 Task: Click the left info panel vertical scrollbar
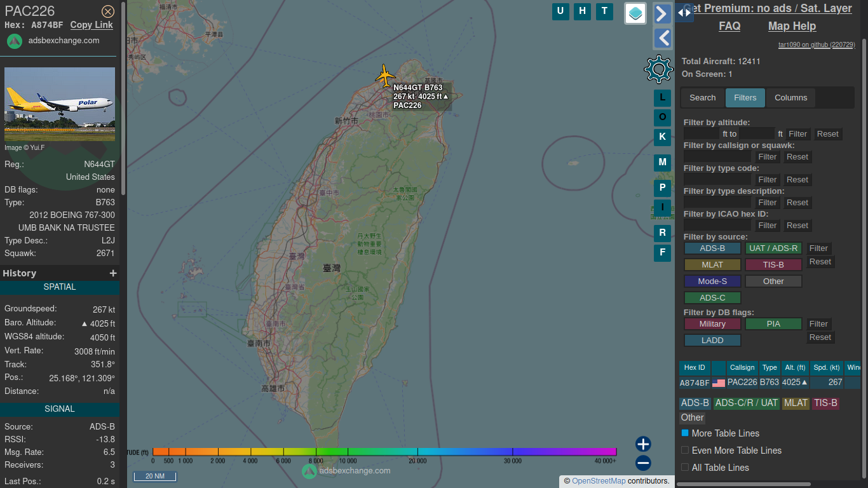pos(123,98)
